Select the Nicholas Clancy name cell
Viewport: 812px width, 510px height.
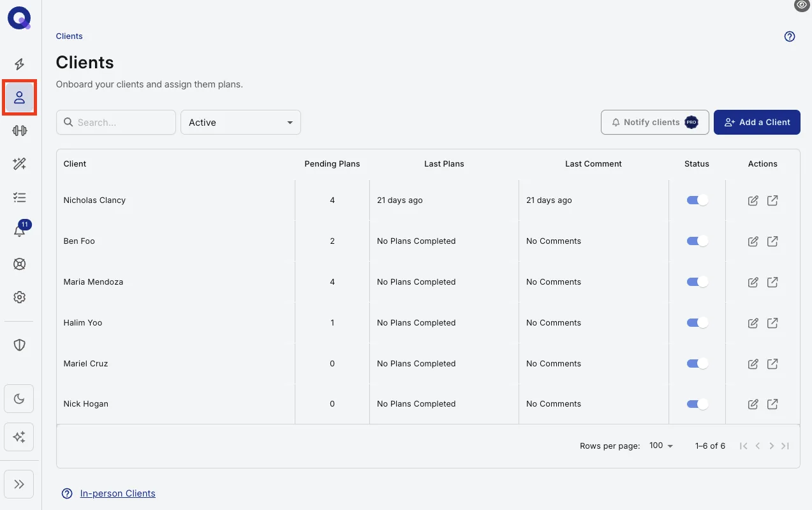point(175,200)
